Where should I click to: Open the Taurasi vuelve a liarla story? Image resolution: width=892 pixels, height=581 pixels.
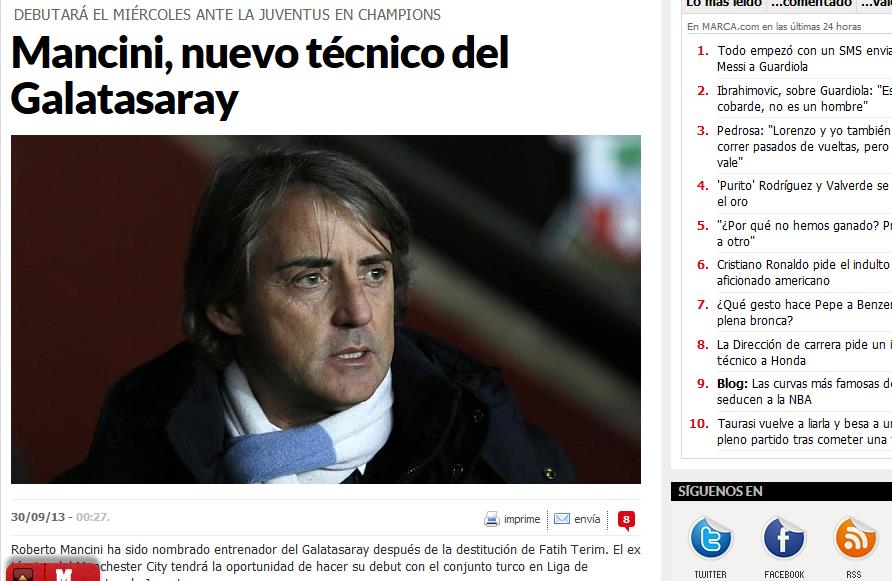[804, 431]
